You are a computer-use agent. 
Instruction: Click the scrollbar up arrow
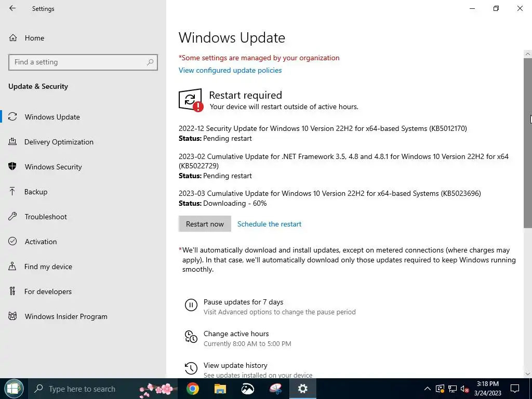point(528,54)
